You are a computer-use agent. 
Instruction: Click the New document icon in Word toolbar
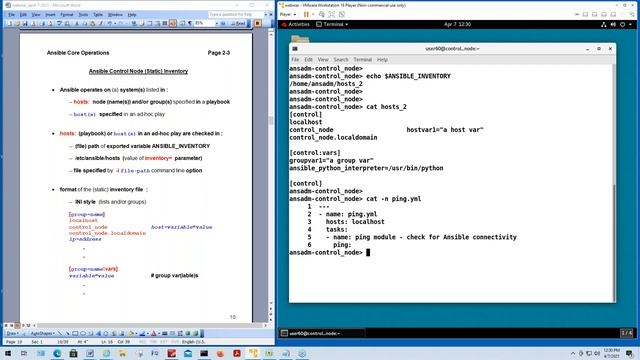(10, 24)
